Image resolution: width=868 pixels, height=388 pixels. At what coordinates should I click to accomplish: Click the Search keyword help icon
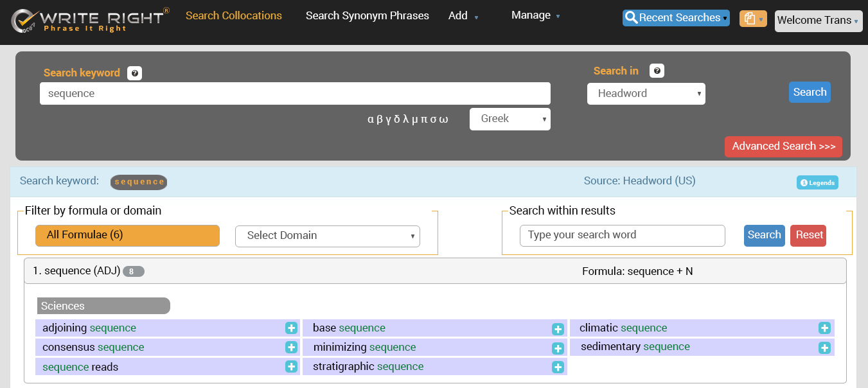click(134, 73)
